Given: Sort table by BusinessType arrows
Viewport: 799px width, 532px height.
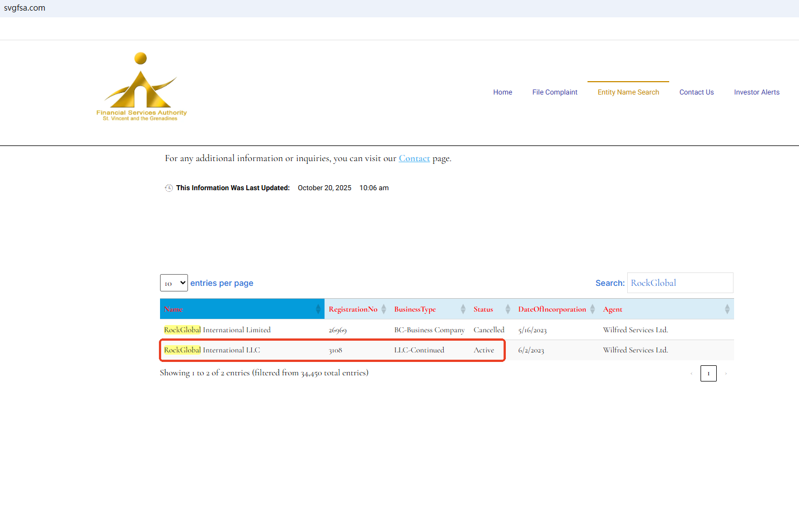Looking at the screenshot, I should tap(463, 309).
